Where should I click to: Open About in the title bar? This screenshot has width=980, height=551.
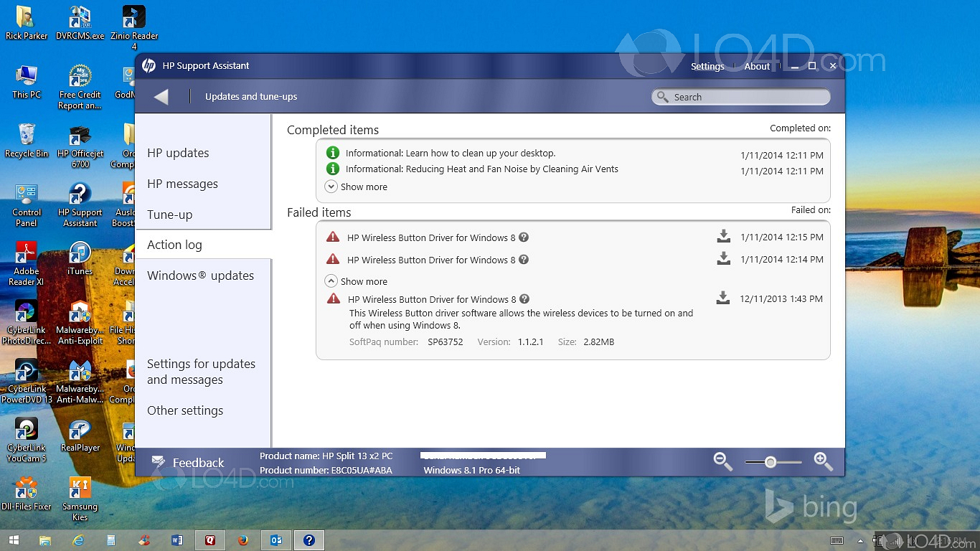click(x=757, y=66)
